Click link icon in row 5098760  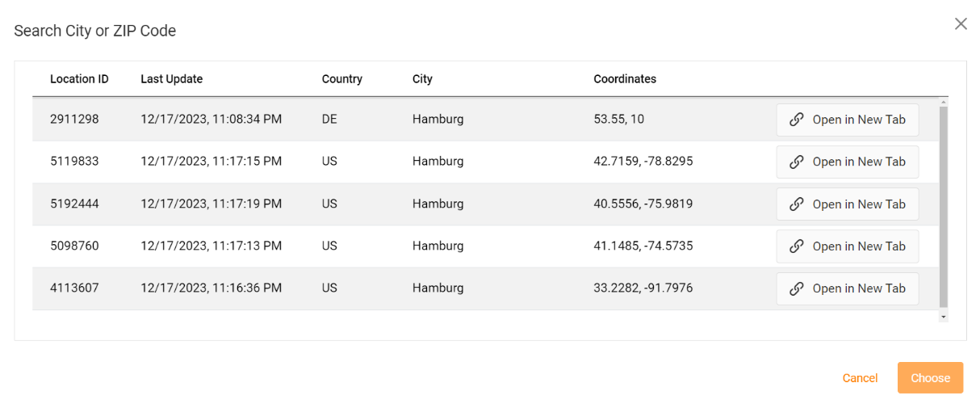click(x=796, y=246)
